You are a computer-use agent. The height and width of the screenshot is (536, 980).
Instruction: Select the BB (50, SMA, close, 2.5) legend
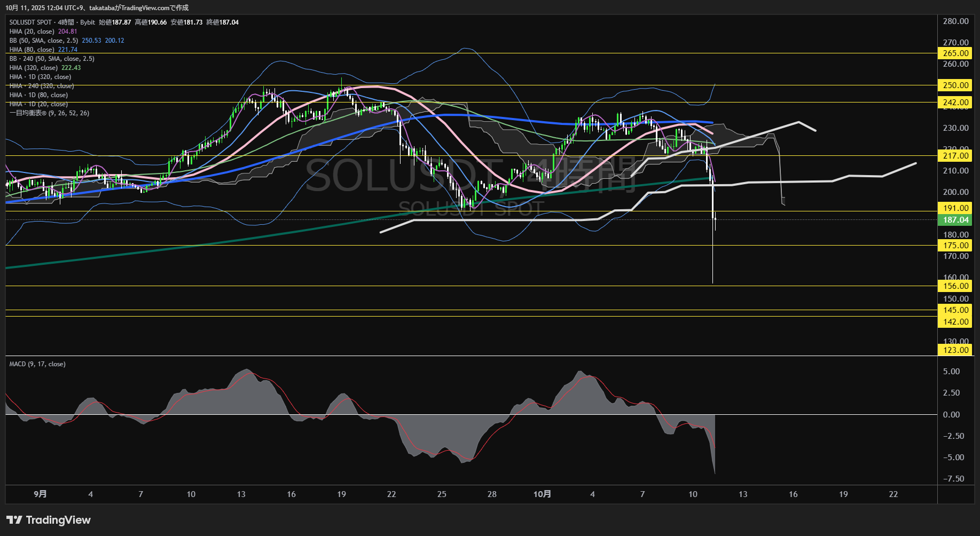(x=44, y=41)
